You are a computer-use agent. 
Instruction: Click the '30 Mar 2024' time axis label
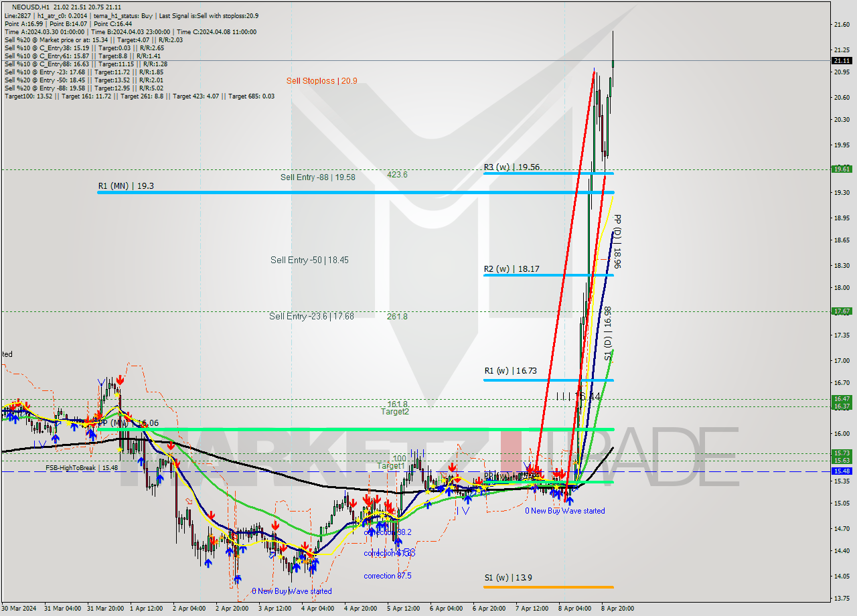(19, 609)
